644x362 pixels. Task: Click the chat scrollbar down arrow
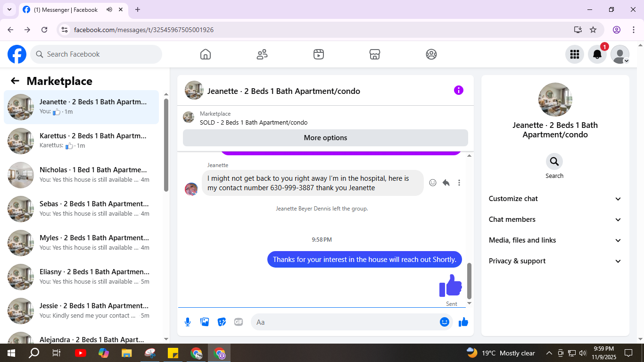(x=469, y=303)
